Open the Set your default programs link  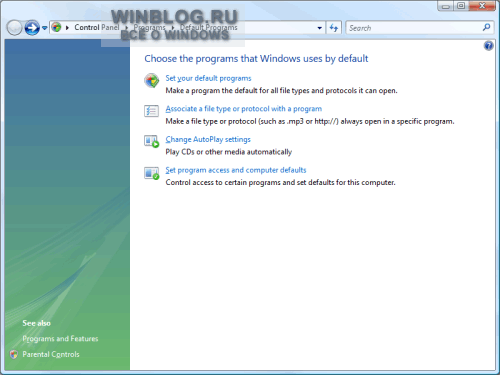pos(208,78)
